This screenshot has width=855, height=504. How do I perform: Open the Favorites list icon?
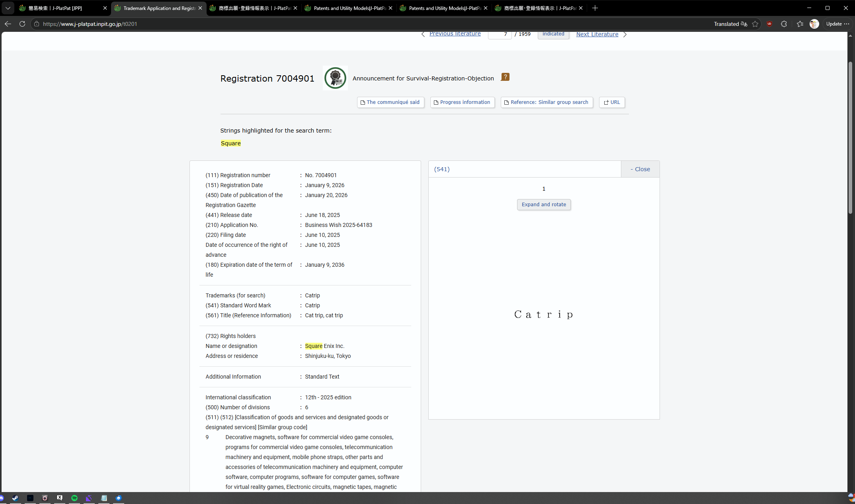click(x=800, y=24)
